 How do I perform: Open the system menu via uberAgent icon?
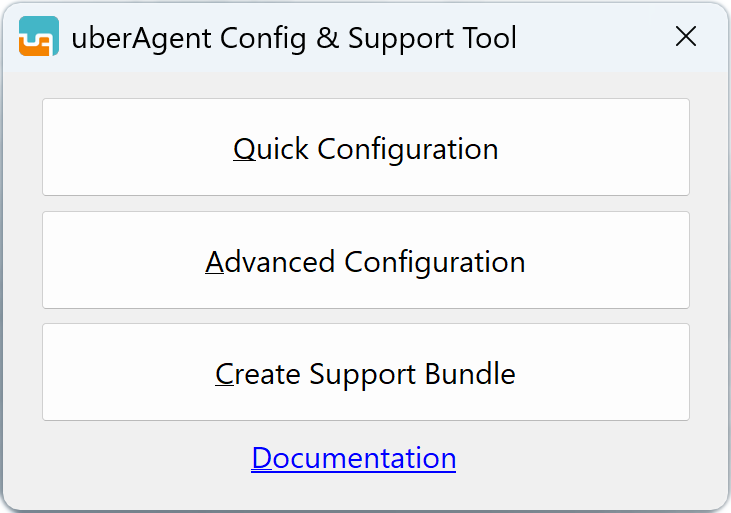[39, 38]
